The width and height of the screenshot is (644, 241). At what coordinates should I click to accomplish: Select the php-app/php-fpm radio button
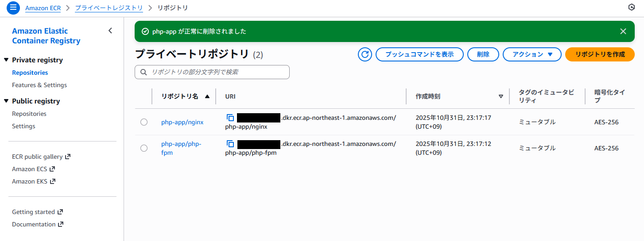click(144, 148)
